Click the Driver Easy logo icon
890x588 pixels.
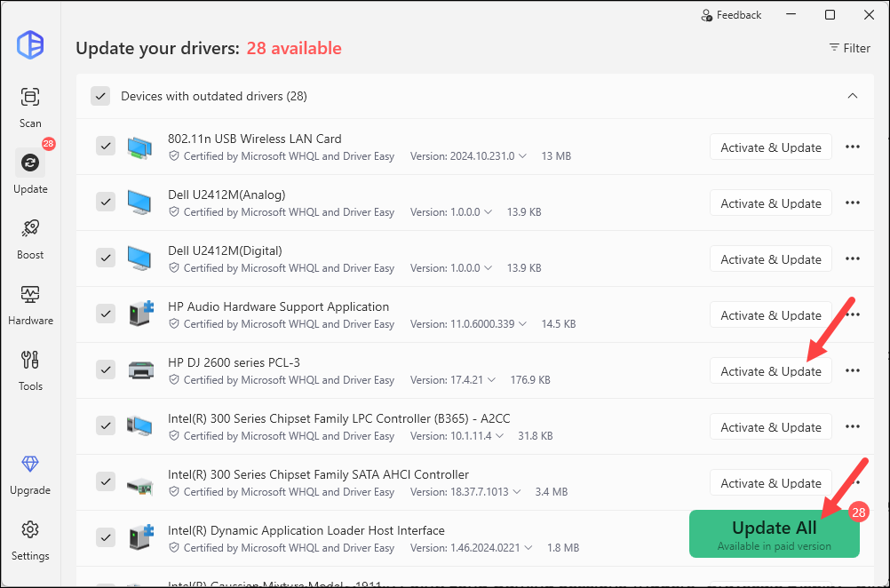(x=30, y=44)
